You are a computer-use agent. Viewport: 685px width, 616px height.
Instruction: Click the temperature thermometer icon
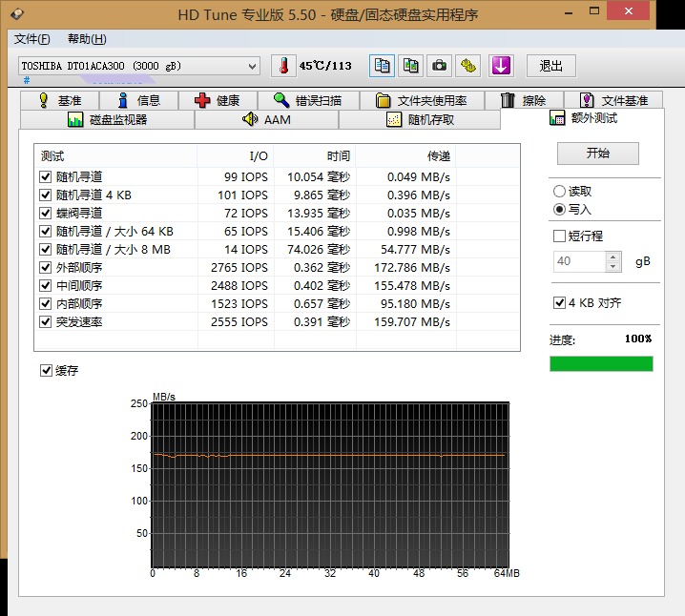[283, 66]
